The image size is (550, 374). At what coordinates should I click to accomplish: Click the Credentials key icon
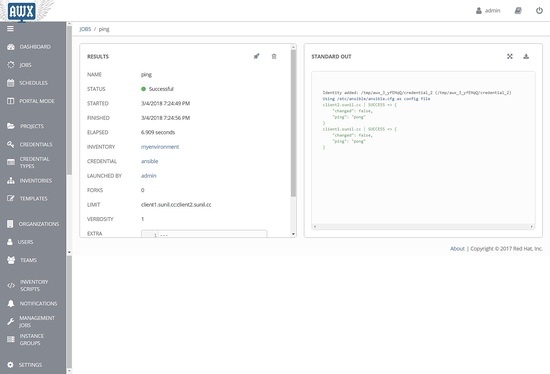click(11, 144)
